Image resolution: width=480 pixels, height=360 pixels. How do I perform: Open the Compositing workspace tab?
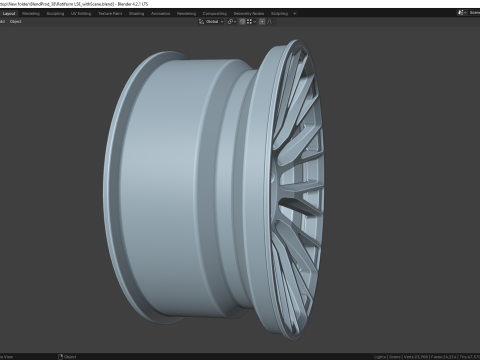[x=215, y=14]
